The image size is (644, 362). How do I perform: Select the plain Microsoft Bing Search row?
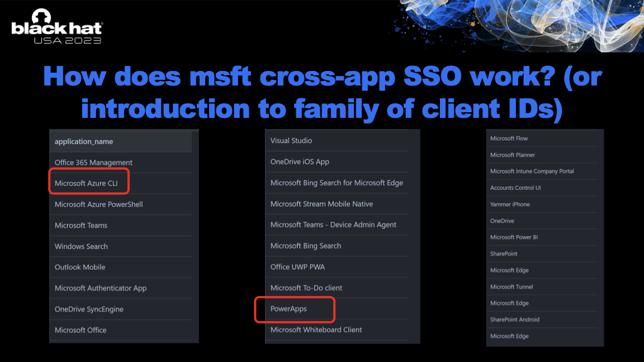(337, 246)
